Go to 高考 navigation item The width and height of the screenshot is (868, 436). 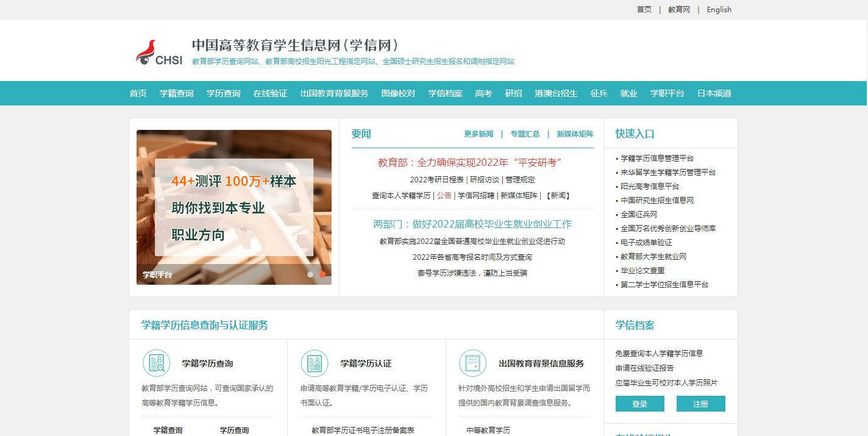pos(483,93)
